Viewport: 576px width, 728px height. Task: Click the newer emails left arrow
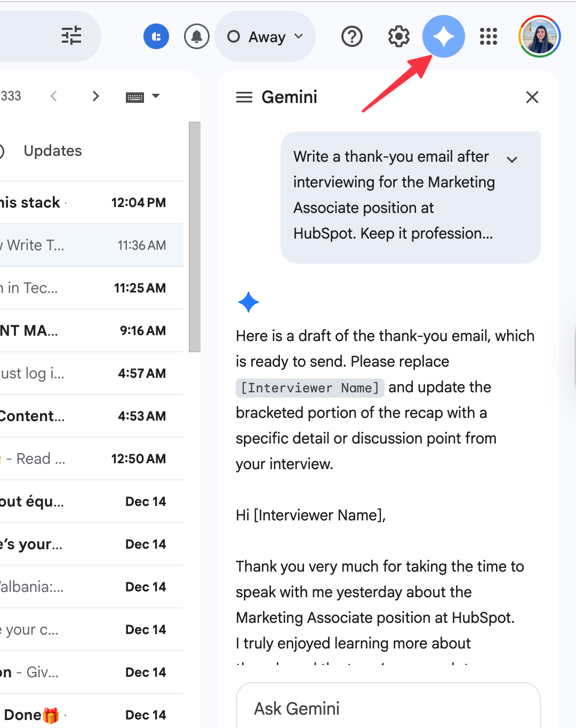pyautogui.click(x=54, y=96)
